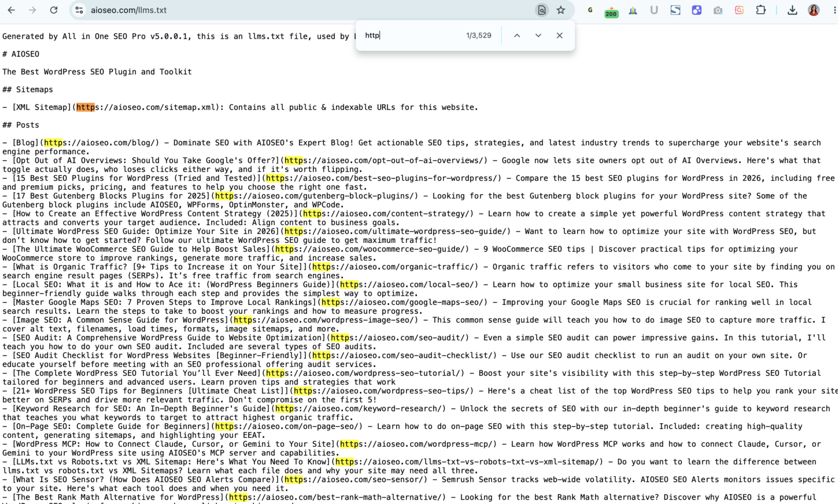
Task: Open the pink magnifier extension icon
Action: pyautogui.click(x=739, y=10)
